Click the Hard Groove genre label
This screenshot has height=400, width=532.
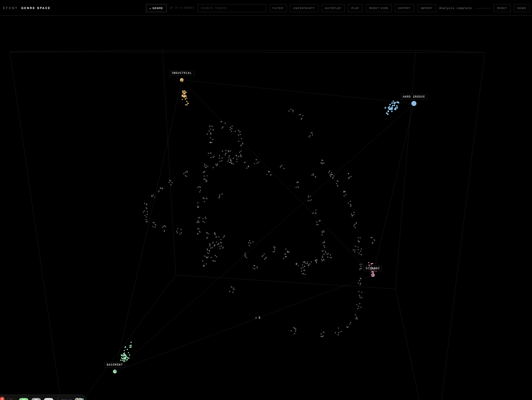coord(414,97)
